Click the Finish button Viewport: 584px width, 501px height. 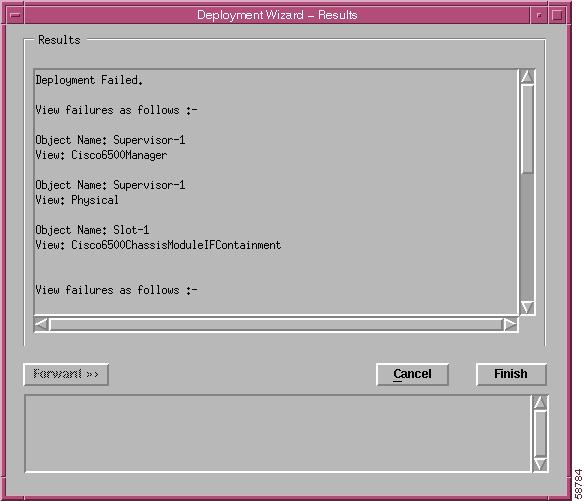511,374
